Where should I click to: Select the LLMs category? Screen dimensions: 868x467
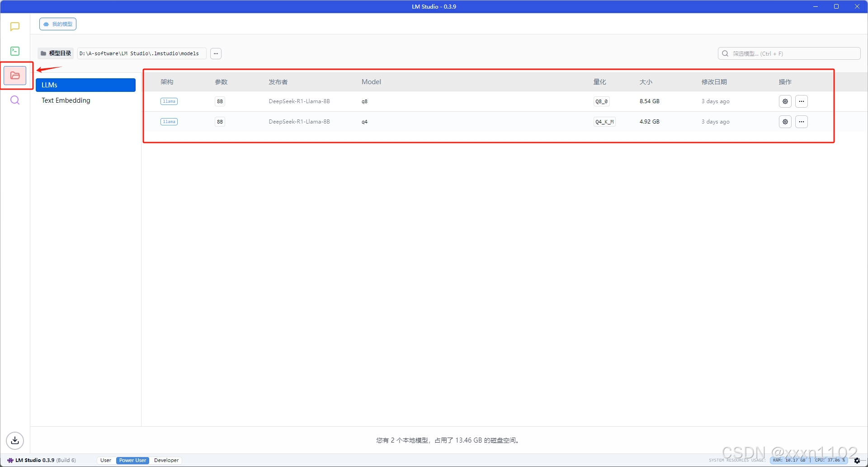click(85, 85)
